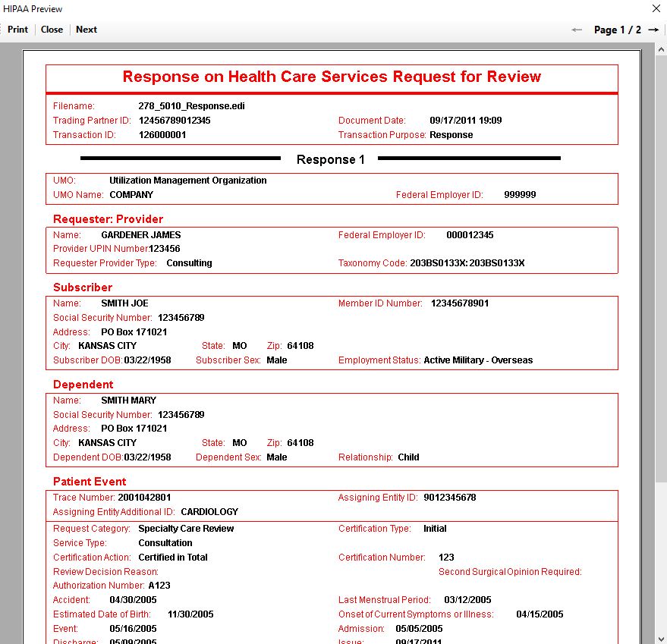Click the previous page left arrow
Image resolution: width=667 pixels, height=644 pixels.
click(x=577, y=30)
